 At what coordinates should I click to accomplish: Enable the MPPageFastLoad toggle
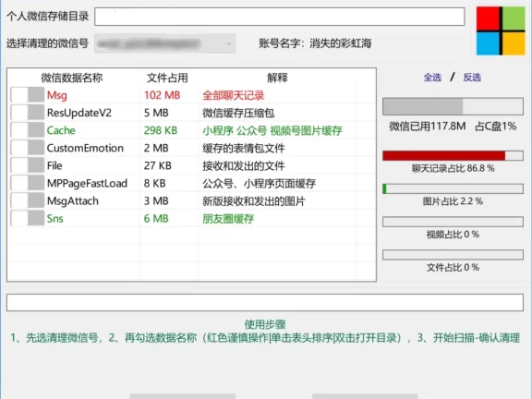click(x=28, y=183)
